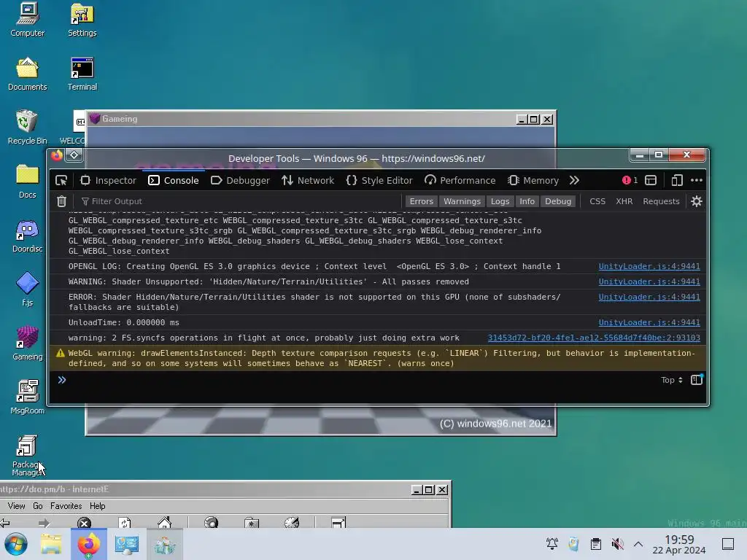The image size is (747, 560).
Task: Open Go menu in InternetE window
Action: point(38,506)
